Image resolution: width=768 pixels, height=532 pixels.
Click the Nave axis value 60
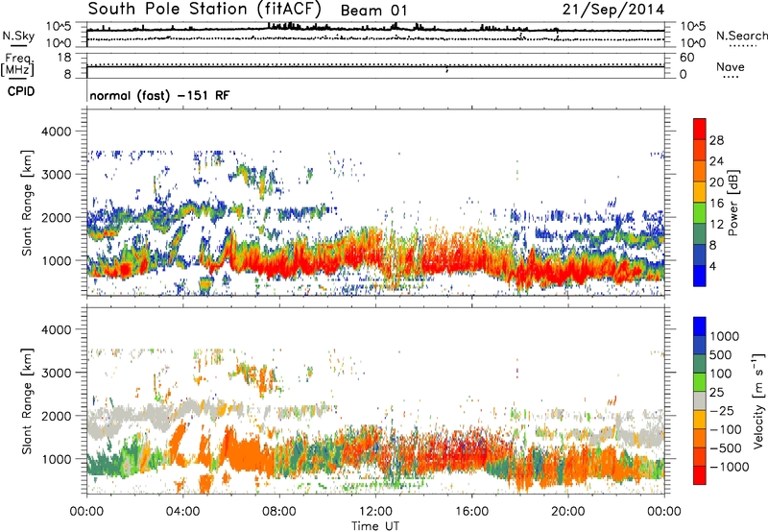click(686, 58)
